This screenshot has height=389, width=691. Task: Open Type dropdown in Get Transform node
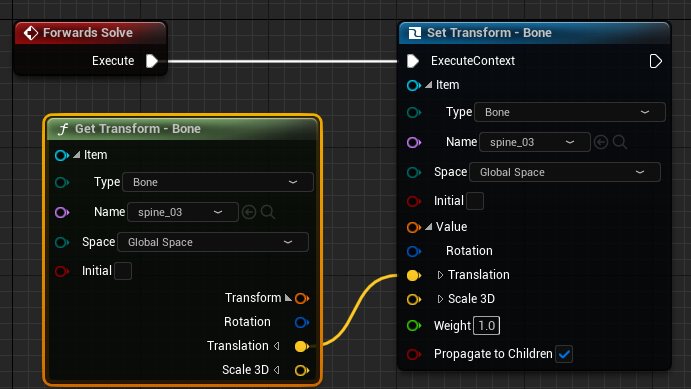(218, 182)
